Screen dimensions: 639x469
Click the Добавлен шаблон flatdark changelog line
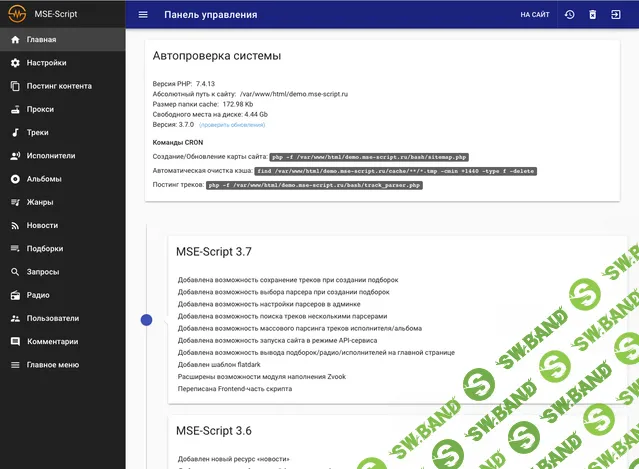[x=219, y=364]
